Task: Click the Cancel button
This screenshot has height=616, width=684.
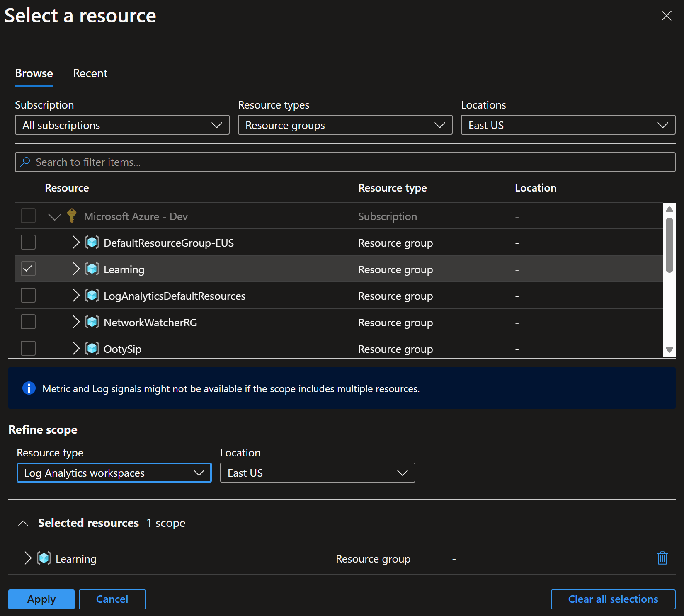Action: pos(112,599)
